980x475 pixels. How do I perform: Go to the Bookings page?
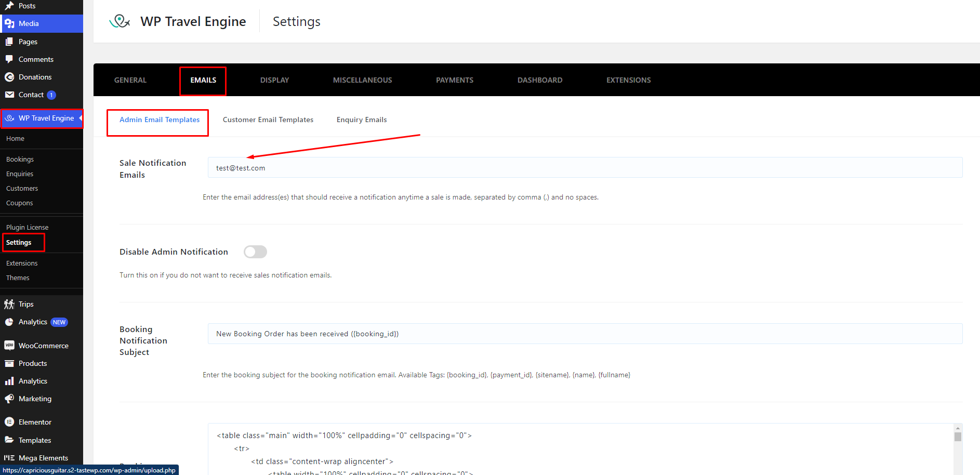[x=20, y=159]
